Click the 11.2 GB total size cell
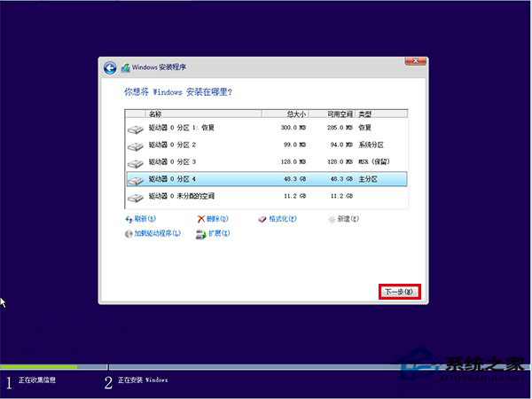532x399 pixels. click(x=295, y=196)
